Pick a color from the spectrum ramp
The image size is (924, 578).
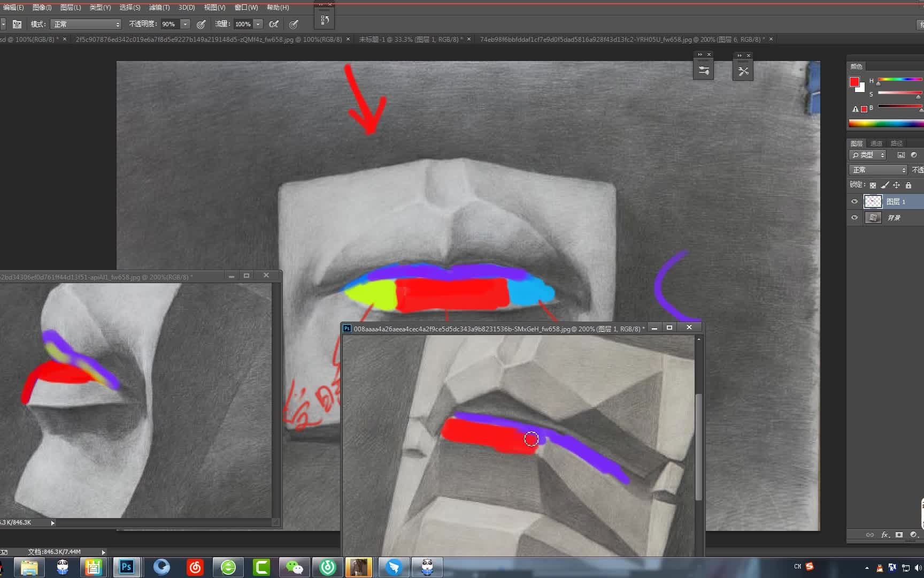(886, 124)
